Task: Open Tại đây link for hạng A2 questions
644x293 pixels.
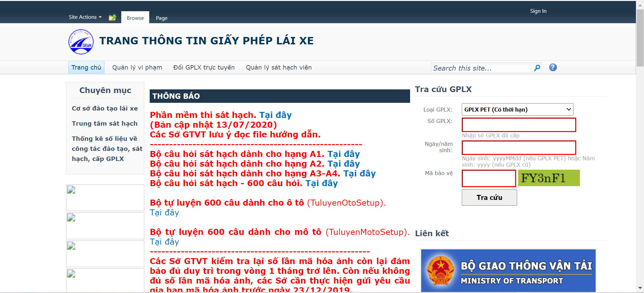Action: point(344,164)
